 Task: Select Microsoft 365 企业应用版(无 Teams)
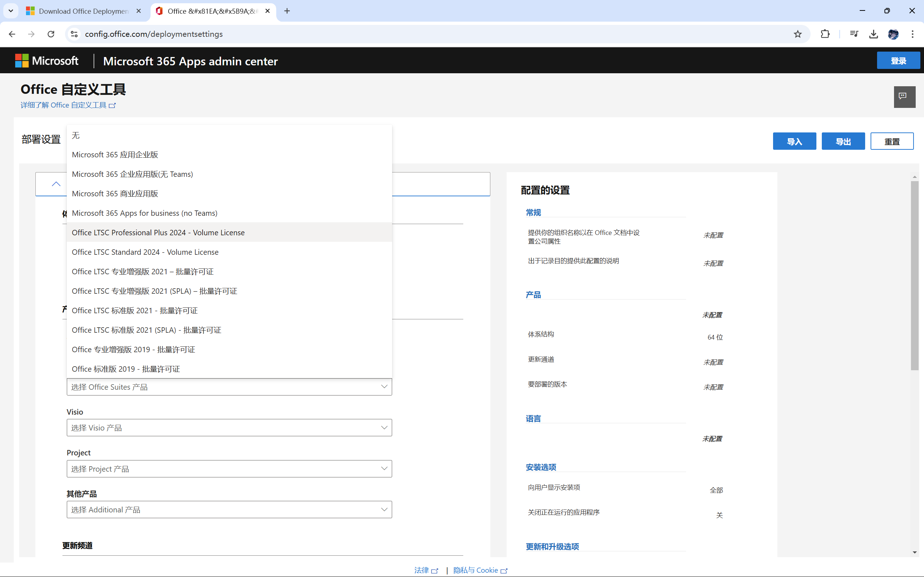[x=229, y=174]
